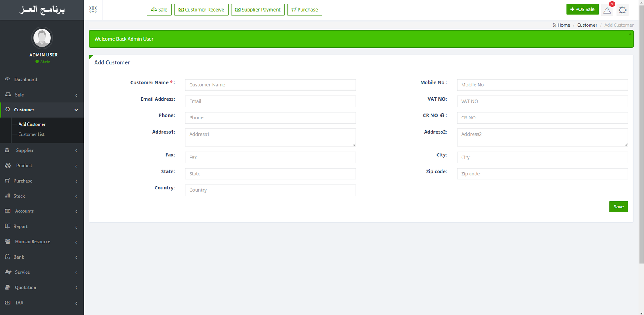Click the Dashboard icon in sidebar
This screenshot has width=644, height=315.
point(8,79)
